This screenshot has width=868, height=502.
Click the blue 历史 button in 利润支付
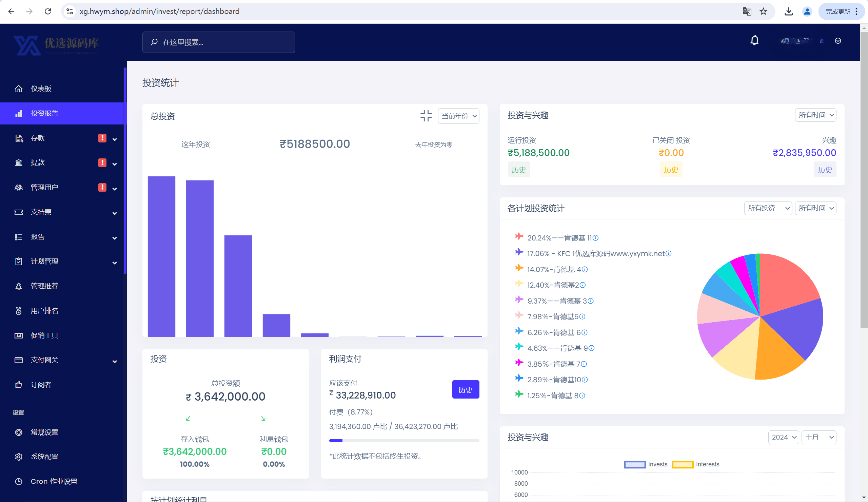coord(465,390)
